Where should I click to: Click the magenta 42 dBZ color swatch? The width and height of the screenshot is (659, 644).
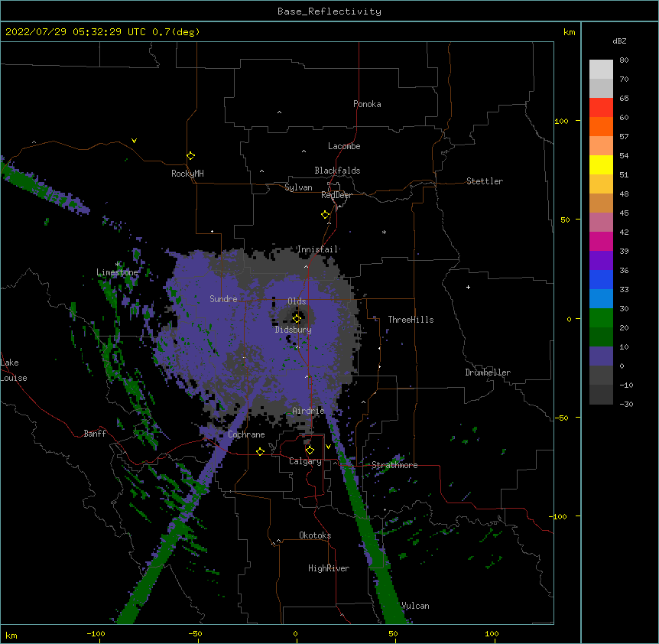click(x=601, y=241)
